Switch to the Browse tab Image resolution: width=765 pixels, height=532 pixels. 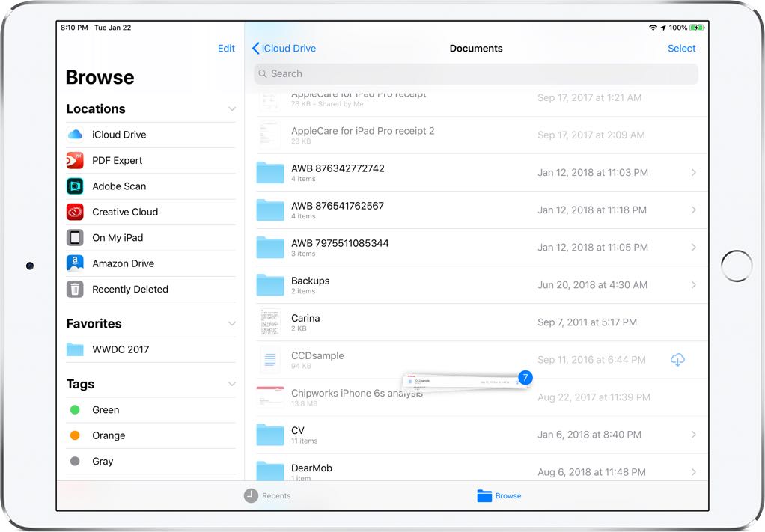coord(499,495)
